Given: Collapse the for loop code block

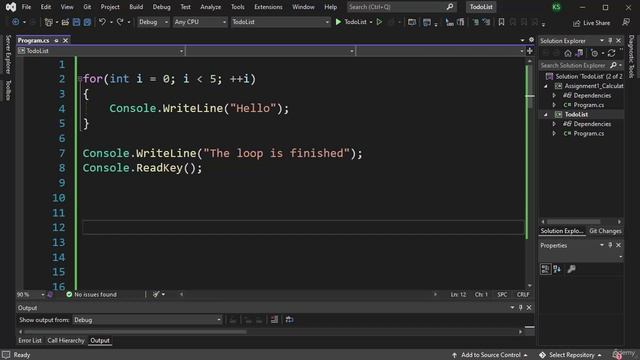Looking at the screenshot, I should [80, 79].
